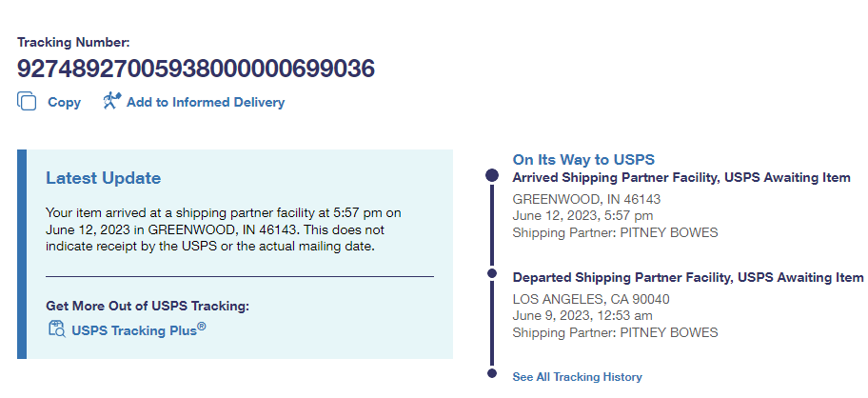Click the USPS Tracking Plus icon

(x=56, y=329)
